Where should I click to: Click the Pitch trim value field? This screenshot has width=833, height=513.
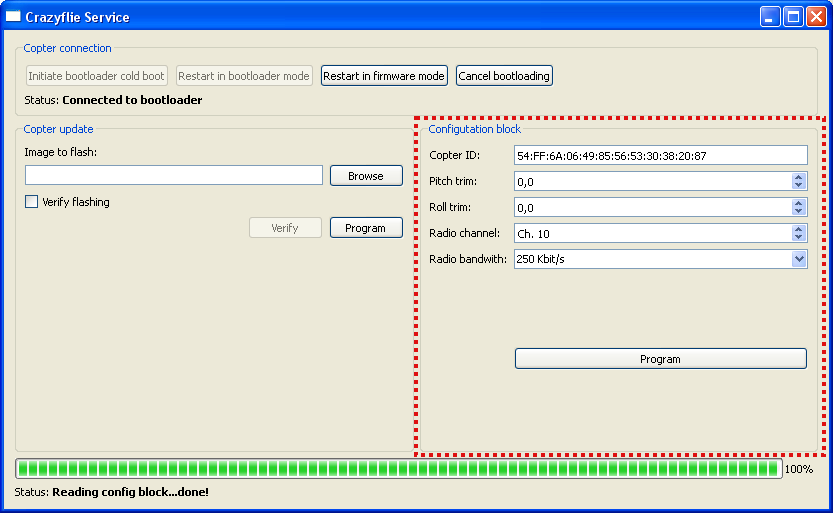click(x=653, y=182)
